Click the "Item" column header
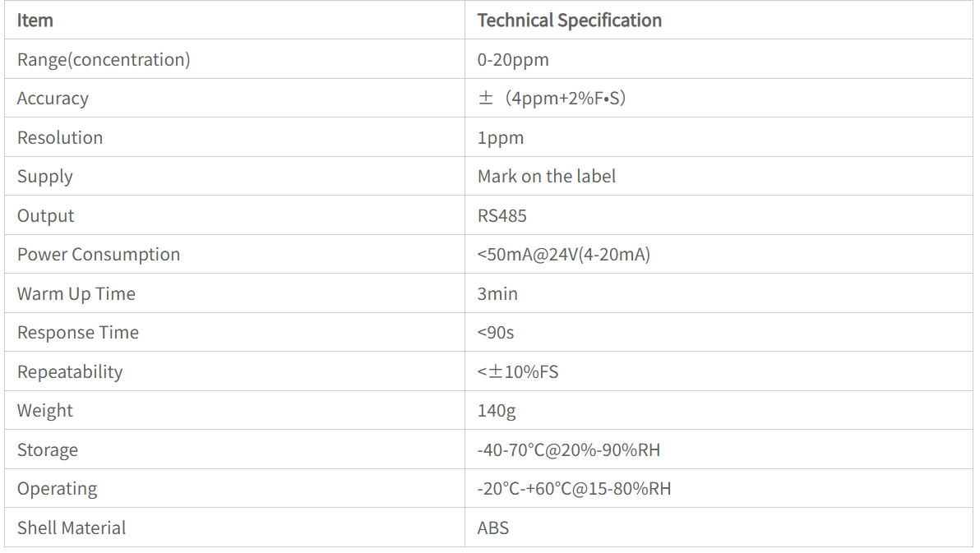This screenshot has height=553, width=980. coord(35,21)
